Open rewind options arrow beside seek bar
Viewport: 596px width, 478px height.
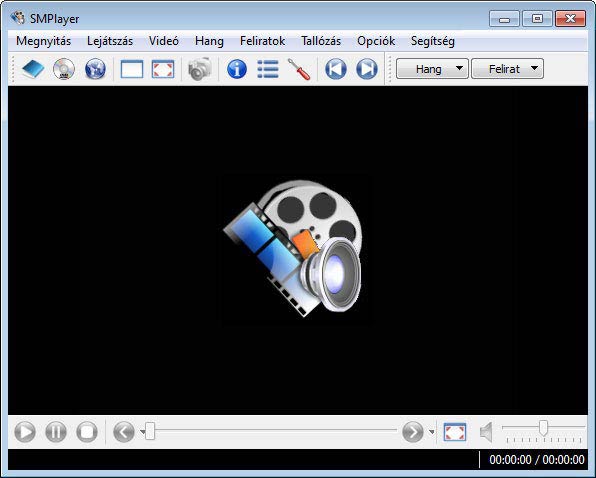[143, 432]
